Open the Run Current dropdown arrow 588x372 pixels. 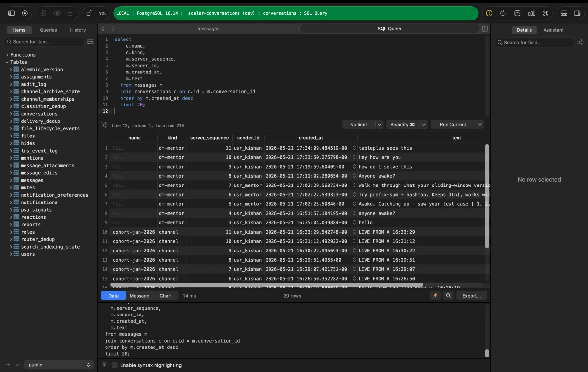pos(480,125)
